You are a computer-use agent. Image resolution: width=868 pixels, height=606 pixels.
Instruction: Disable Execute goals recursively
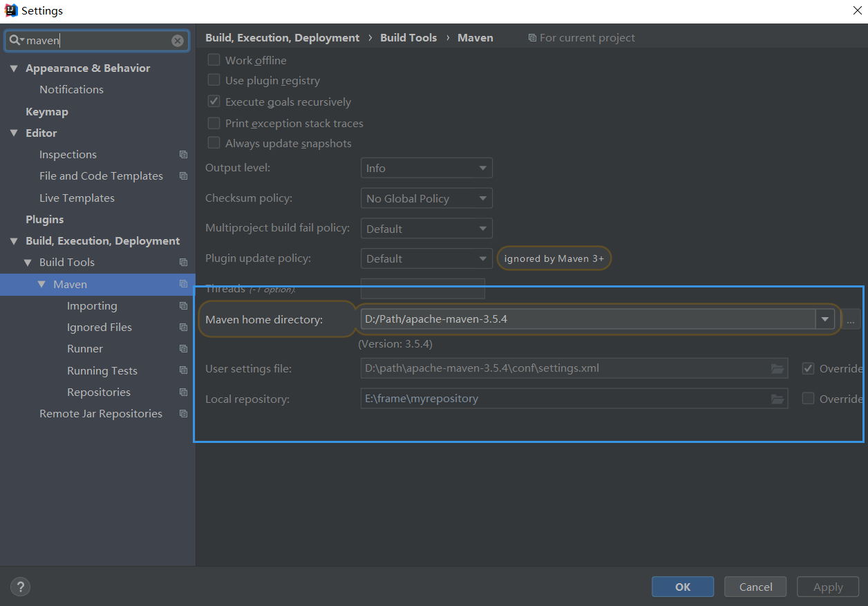[214, 102]
